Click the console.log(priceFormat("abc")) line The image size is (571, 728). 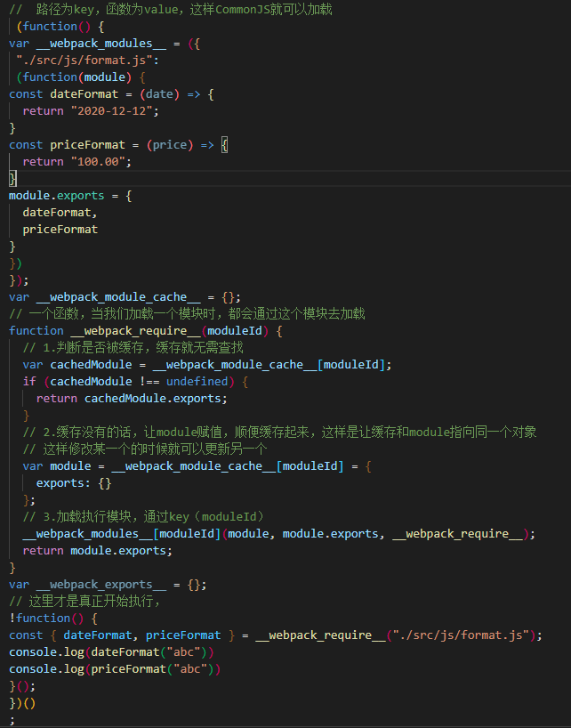coord(115,669)
